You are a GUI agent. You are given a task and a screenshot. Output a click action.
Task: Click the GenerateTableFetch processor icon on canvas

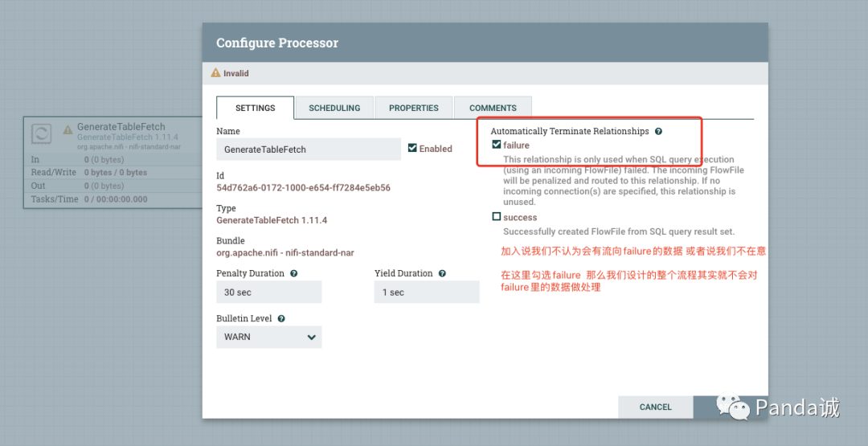[x=42, y=133]
